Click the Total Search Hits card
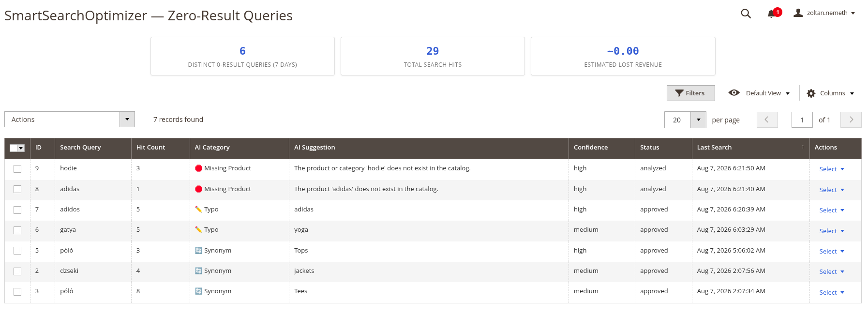This screenshot has width=868, height=315. 433,56
